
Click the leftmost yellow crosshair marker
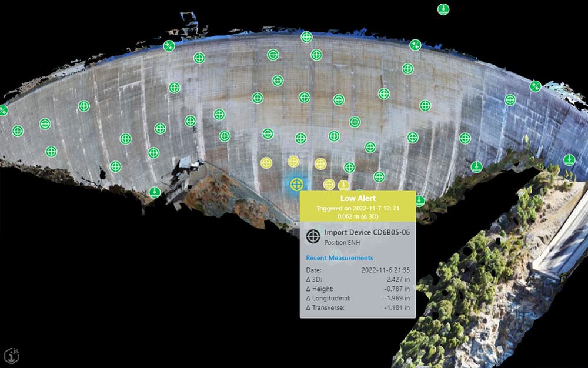pos(266,163)
